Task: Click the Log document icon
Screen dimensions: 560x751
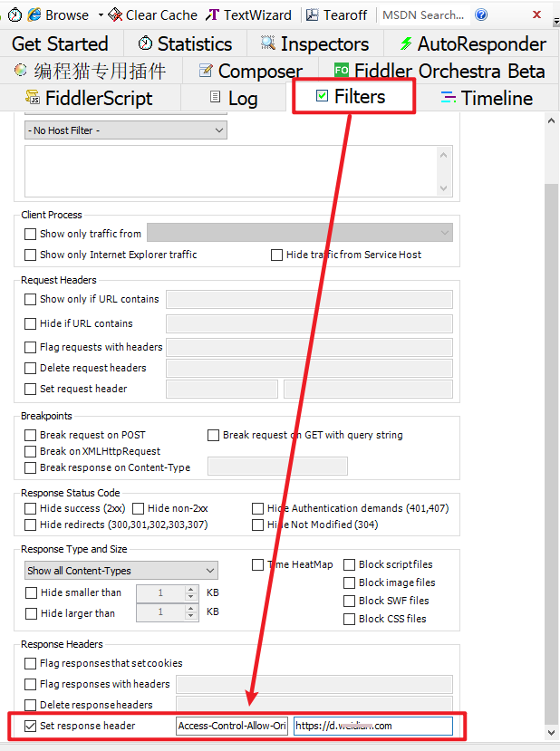Action: (215, 97)
